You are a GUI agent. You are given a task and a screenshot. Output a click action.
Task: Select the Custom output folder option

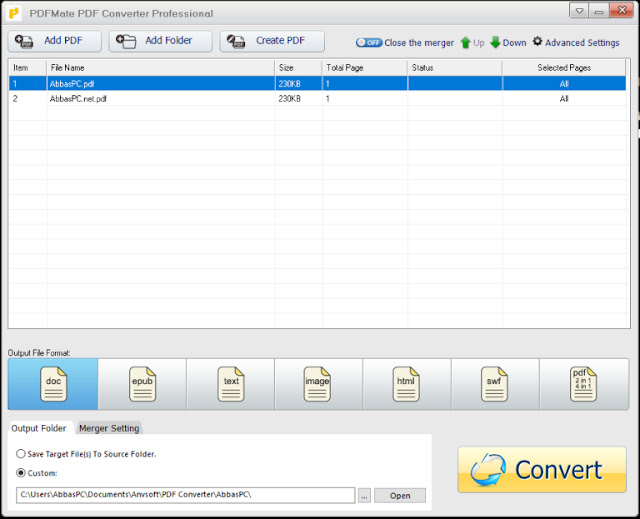[36, 473]
